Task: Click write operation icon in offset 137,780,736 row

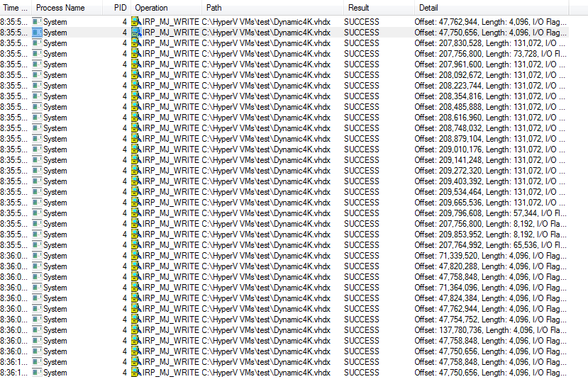Action: [x=135, y=330]
